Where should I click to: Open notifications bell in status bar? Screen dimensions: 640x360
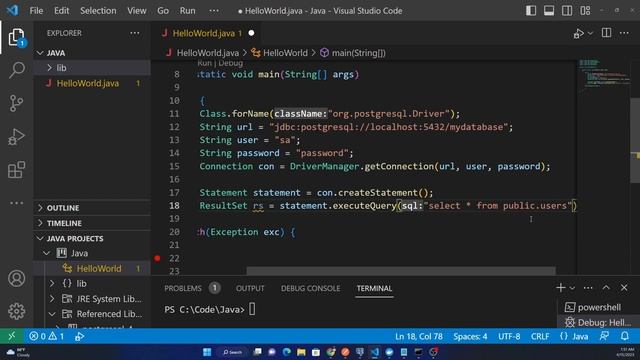(x=624, y=336)
